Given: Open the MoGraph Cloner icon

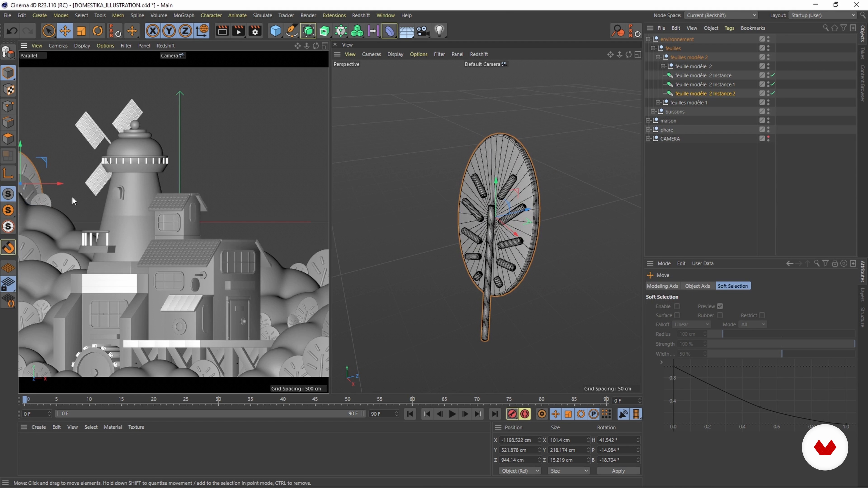Looking at the screenshot, I should (x=357, y=31).
